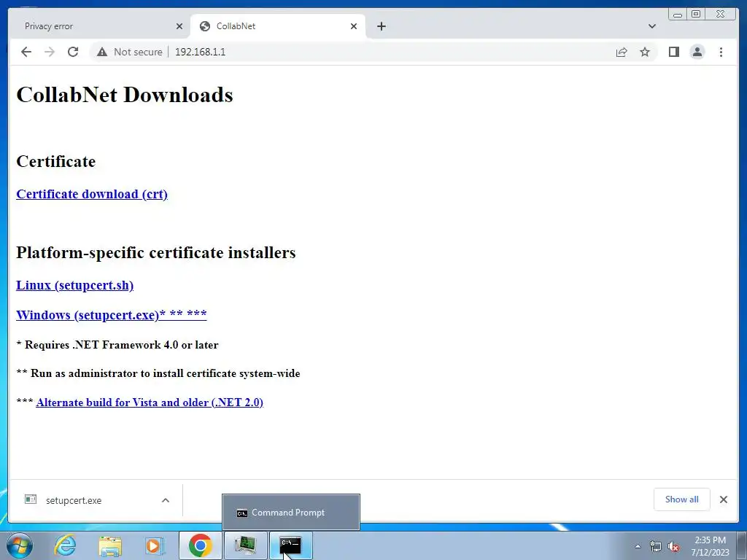Screen dimensions: 747x560
Task: Select the Command Prompt taskbar preview
Action: tap(290, 513)
